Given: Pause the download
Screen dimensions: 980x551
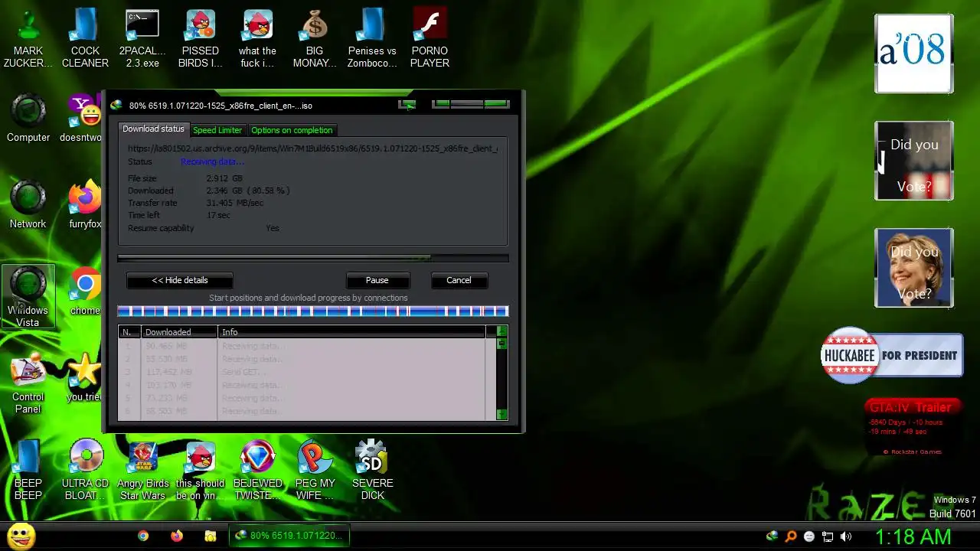Looking at the screenshot, I should point(377,280).
